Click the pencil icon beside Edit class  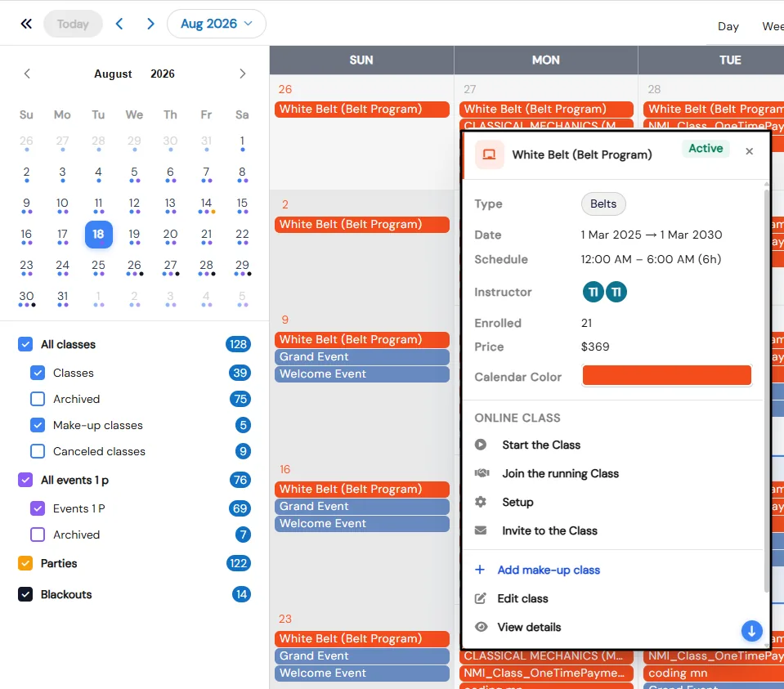[480, 598]
